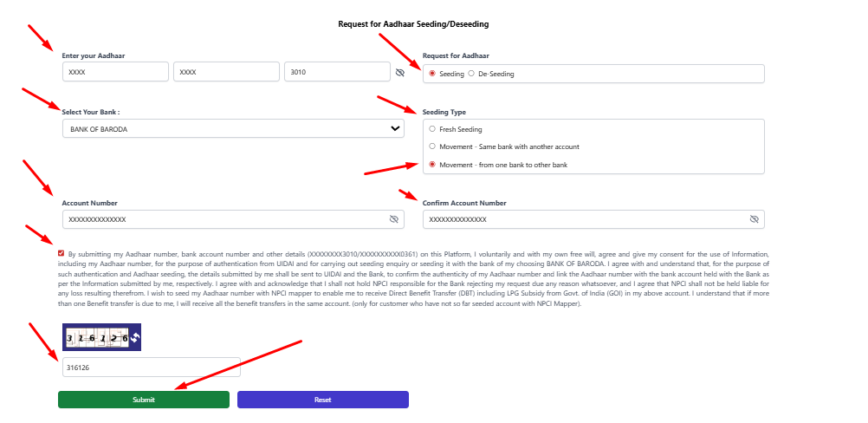
Task: Select Fresh Seeding type
Action: tap(432, 129)
